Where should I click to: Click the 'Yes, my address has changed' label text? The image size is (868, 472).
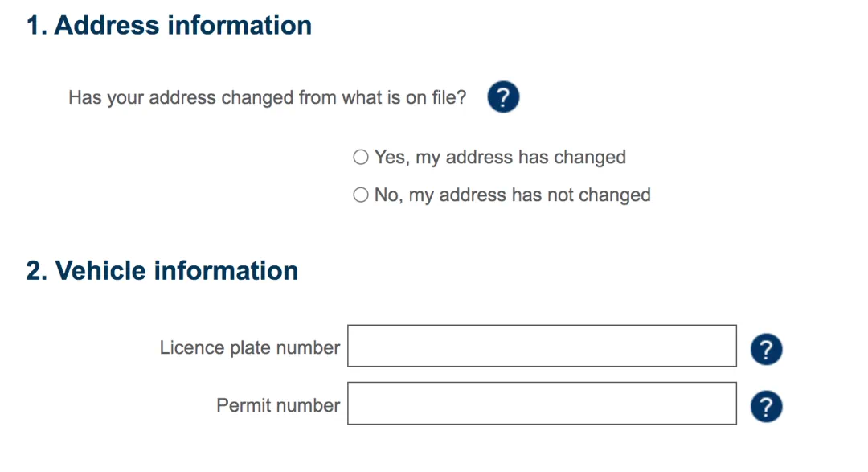pos(500,158)
